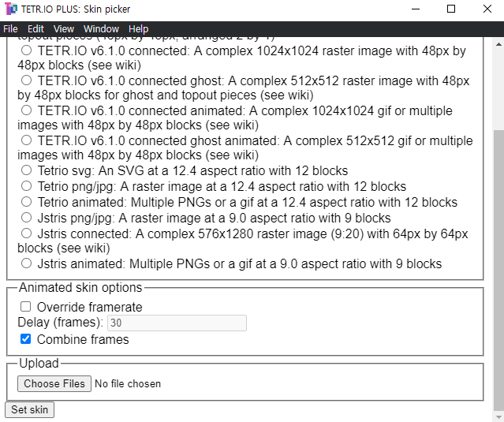Select the Tetrio svg radio button
Screen dimensions: 504x422
pyautogui.click(x=27, y=170)
